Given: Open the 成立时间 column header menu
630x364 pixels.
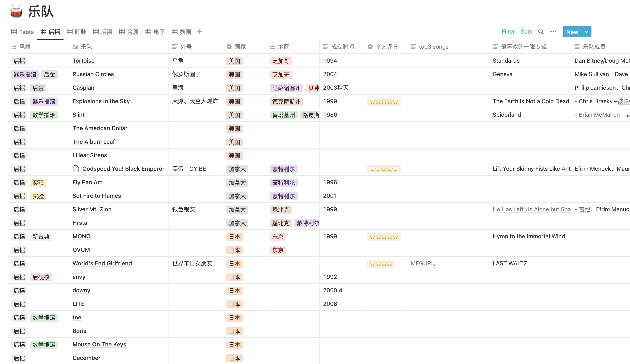Looking at the screenshot, I should pos(342,47).
